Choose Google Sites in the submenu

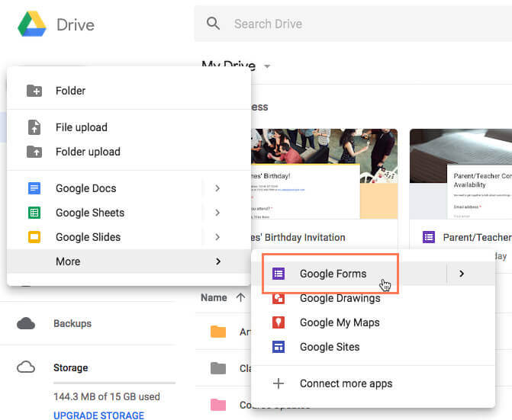coord(329,347)
